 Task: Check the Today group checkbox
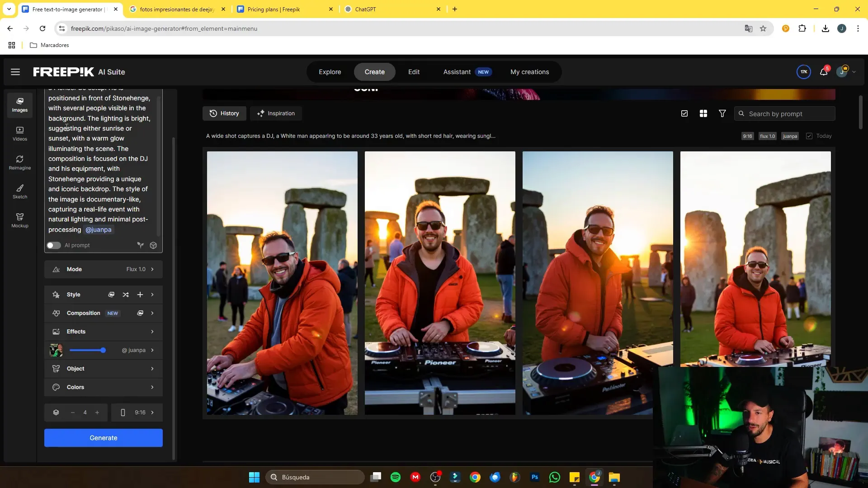[809, 136]
